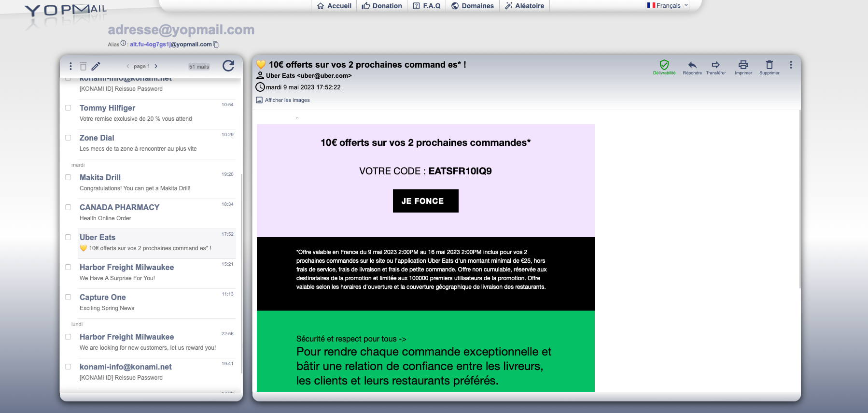This screenshot has height=413, width=868.
Task: Open the Domaines menu item
Action: tap(473, 6)
